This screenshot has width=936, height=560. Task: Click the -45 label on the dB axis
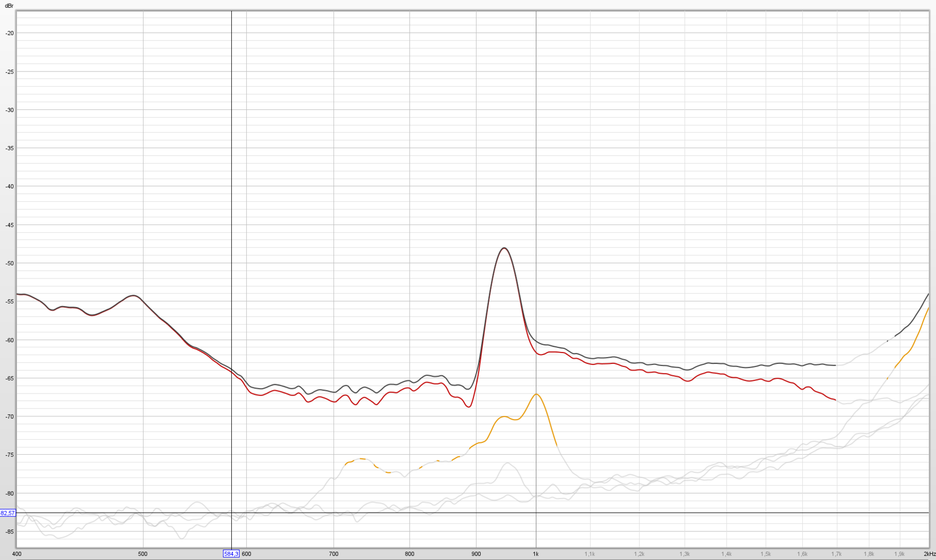pos(9,225)
